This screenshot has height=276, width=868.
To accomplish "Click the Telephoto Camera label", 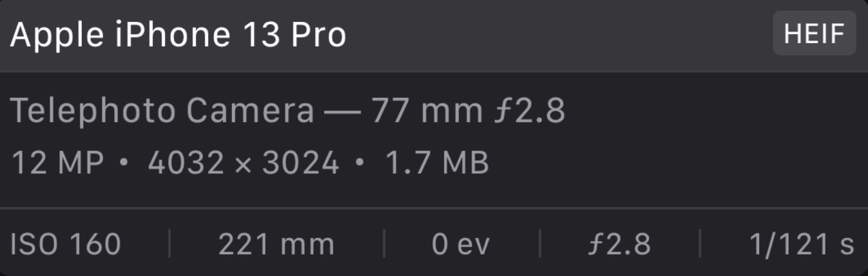I will click(162, 111).
